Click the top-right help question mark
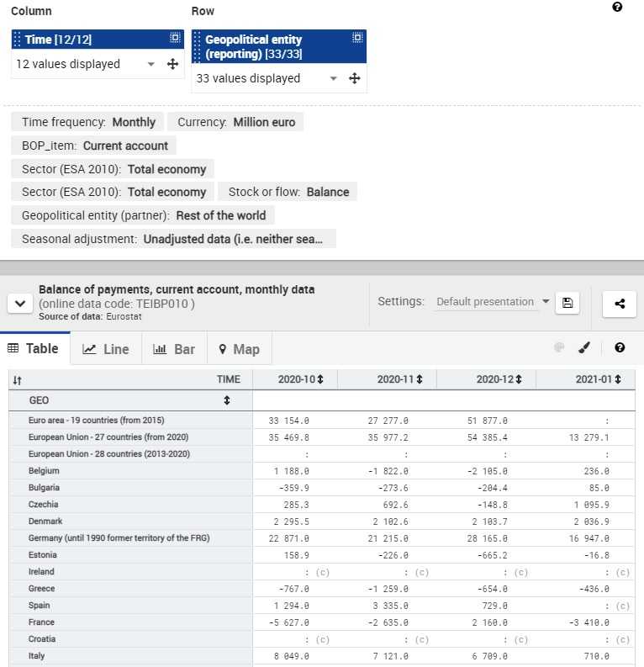Screen dimensions: 644x667 pyautogui.click(x=618, y=8)
